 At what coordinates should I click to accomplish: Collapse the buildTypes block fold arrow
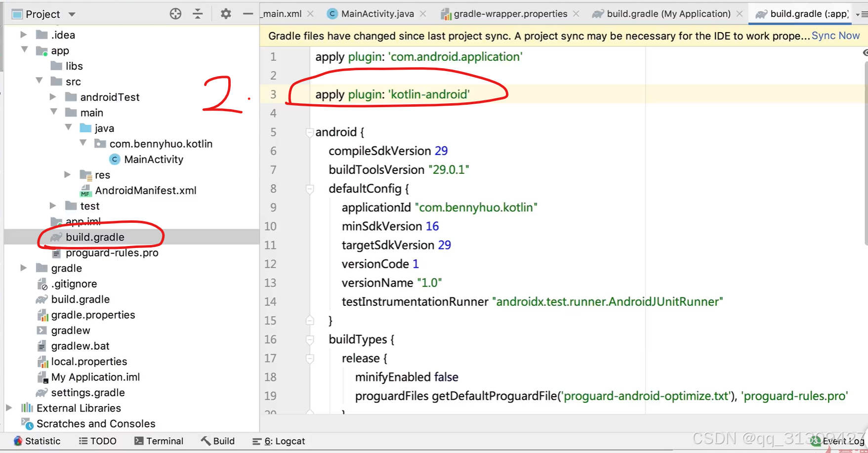click(310, 339)
